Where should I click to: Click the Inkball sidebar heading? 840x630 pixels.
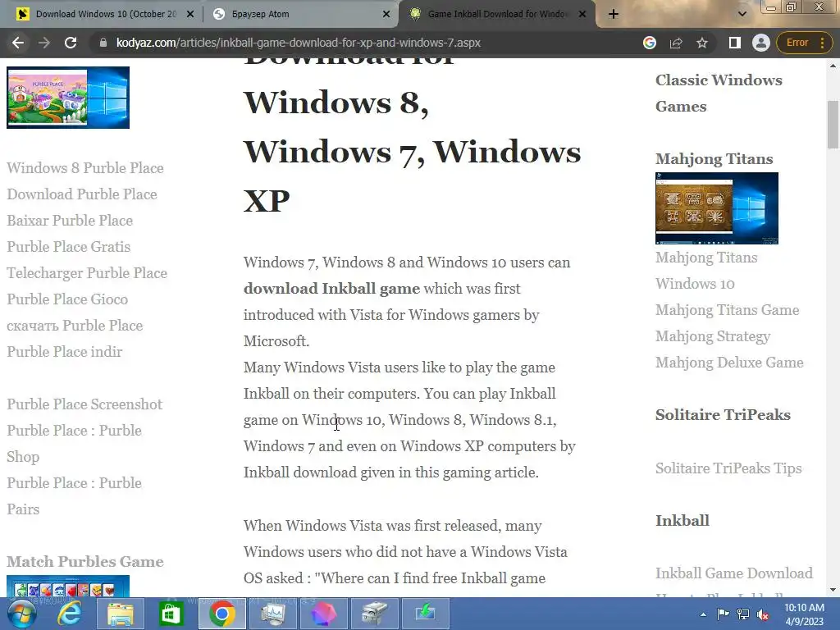pyautogui.click(x=682, y=520)
